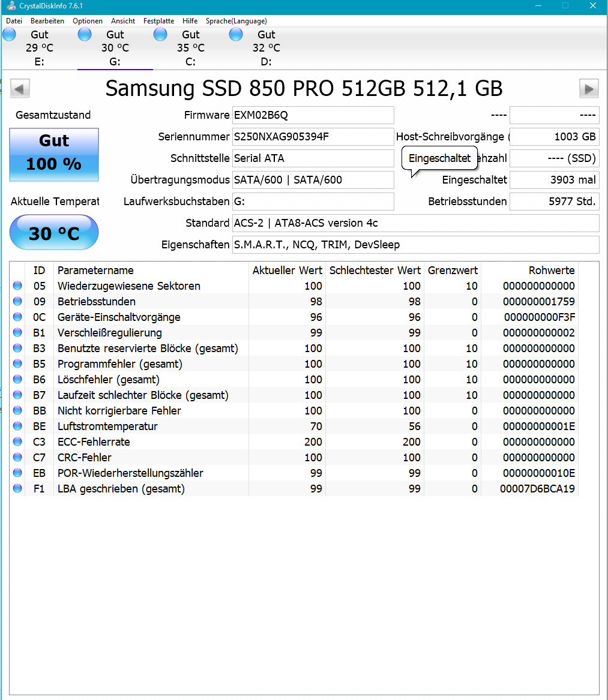This screenshot has width=608, height=700.
Task: Click the Standard field ACS-2
Action: (x=415, y=223)
